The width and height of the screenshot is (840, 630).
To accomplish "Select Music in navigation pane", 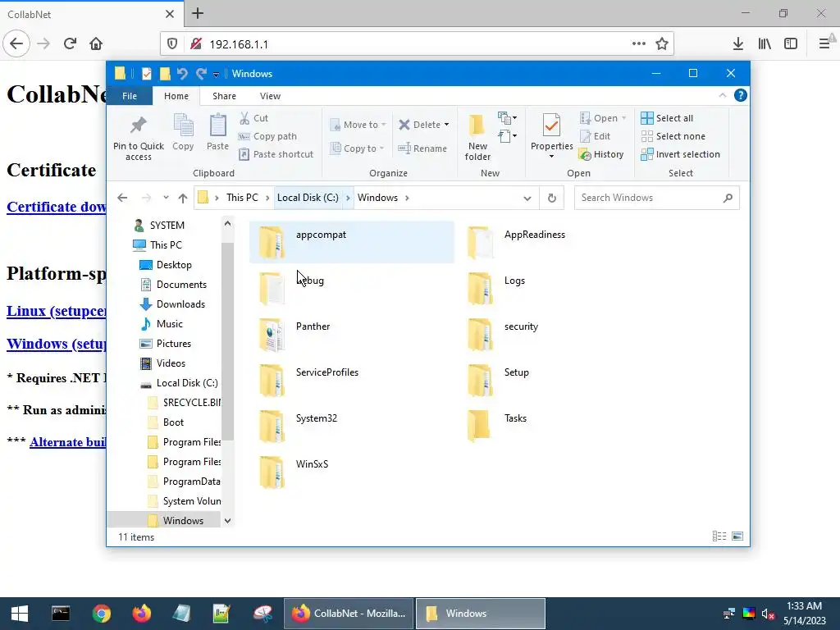I will 169,323.
